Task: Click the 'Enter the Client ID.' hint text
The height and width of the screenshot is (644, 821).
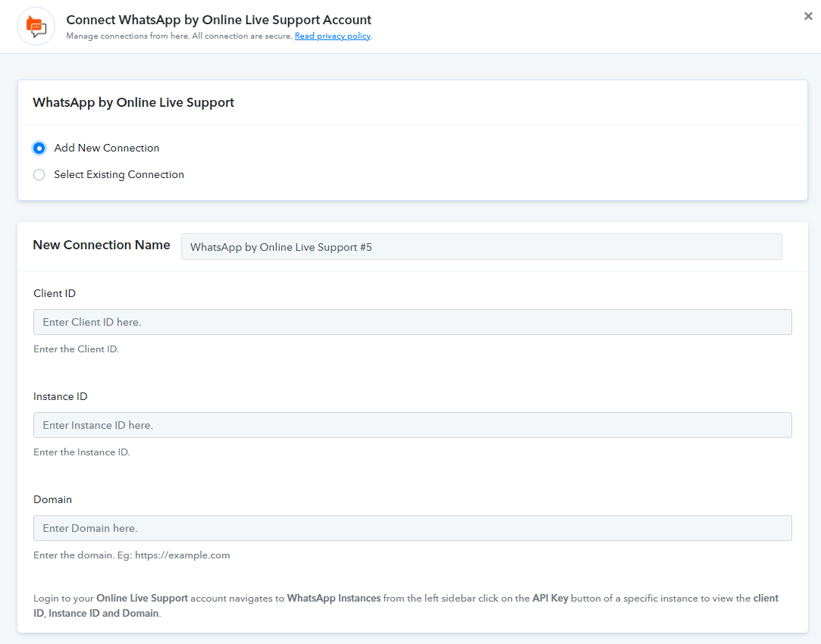Action: pyautogui.click(x=77, y=349)
